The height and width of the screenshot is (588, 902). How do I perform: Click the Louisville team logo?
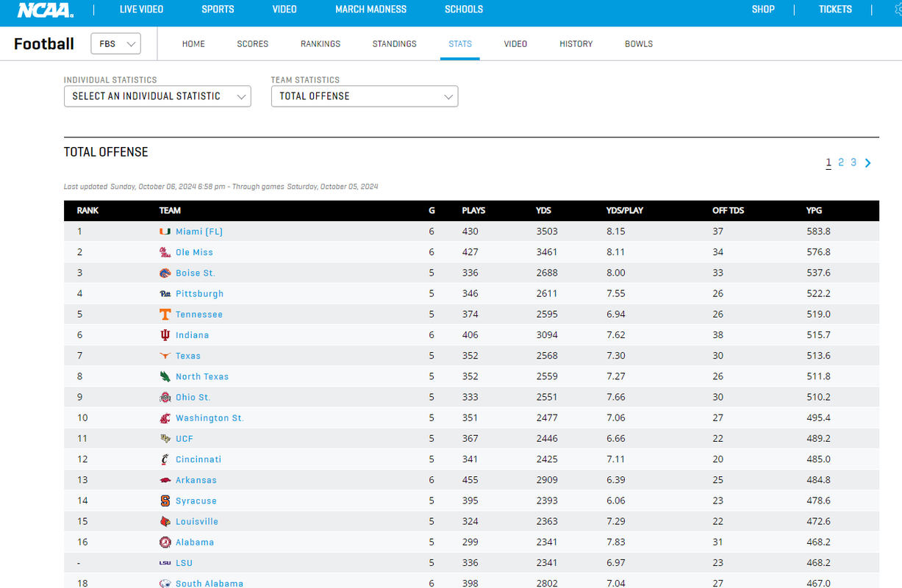point(165,522)
